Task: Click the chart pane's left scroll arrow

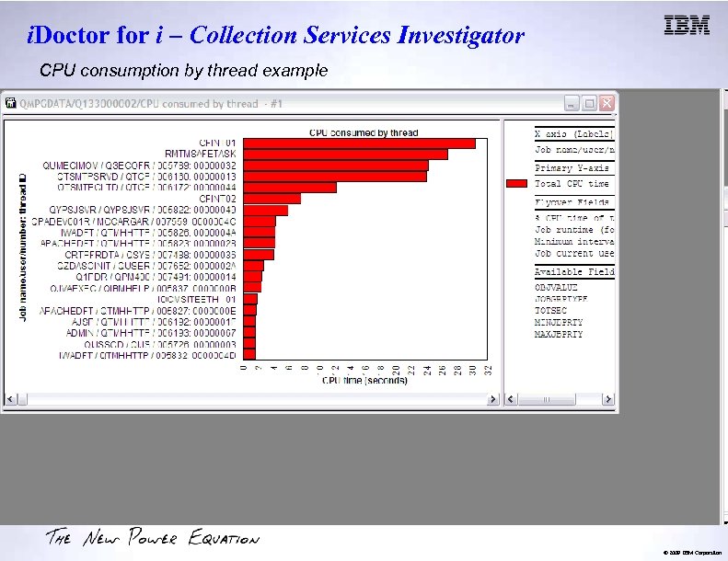Action: point(11,399)
